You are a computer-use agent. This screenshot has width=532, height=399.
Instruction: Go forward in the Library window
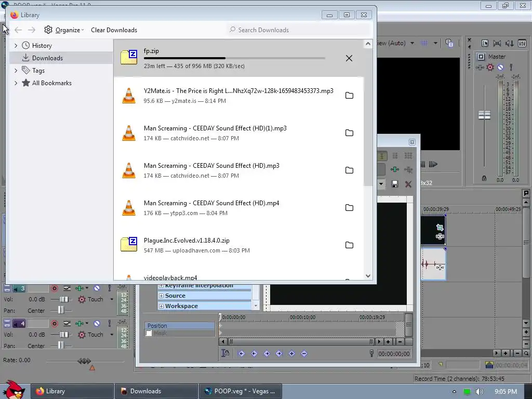click(32, 30)
